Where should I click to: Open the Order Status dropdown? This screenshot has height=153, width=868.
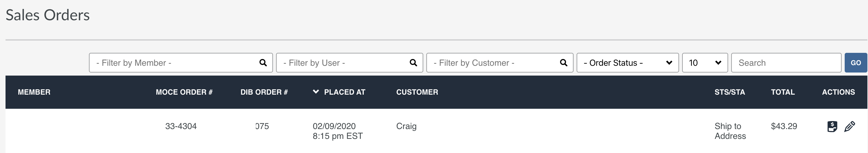coord(628,62)
